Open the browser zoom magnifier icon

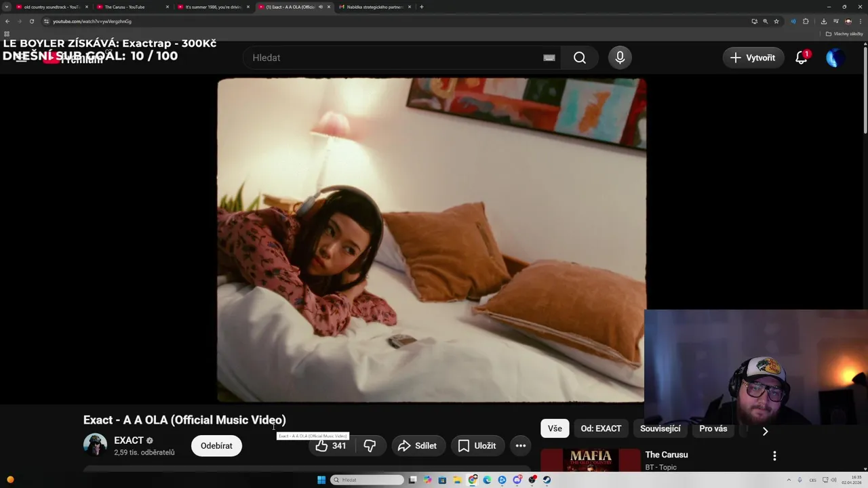click(x=766, y=21)
